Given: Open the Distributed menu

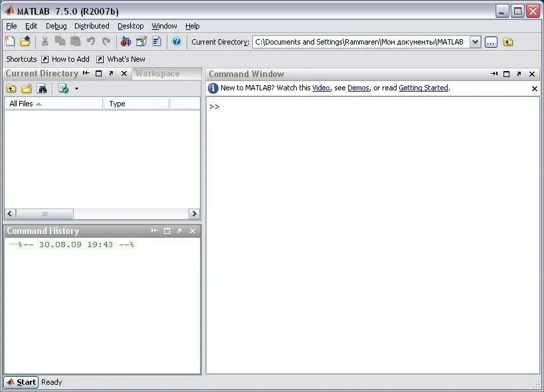Looking at the screenshot, I should click(x=92, y=26).
